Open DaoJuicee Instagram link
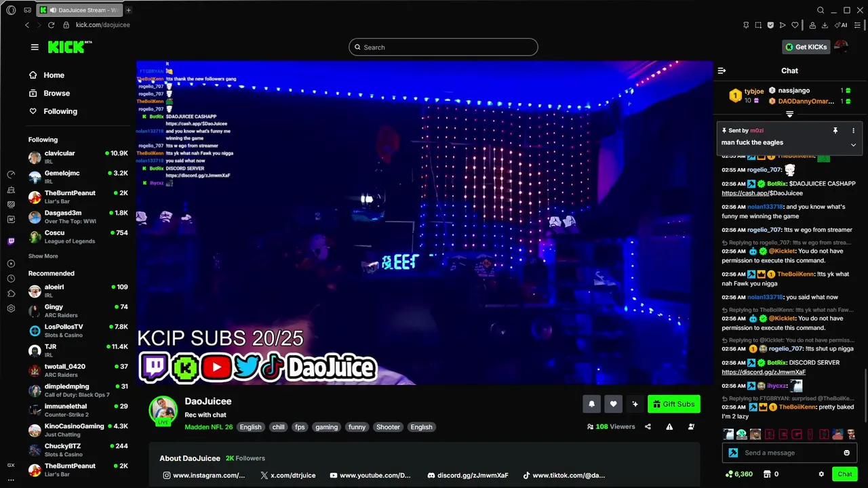 [x=204, y=476]
